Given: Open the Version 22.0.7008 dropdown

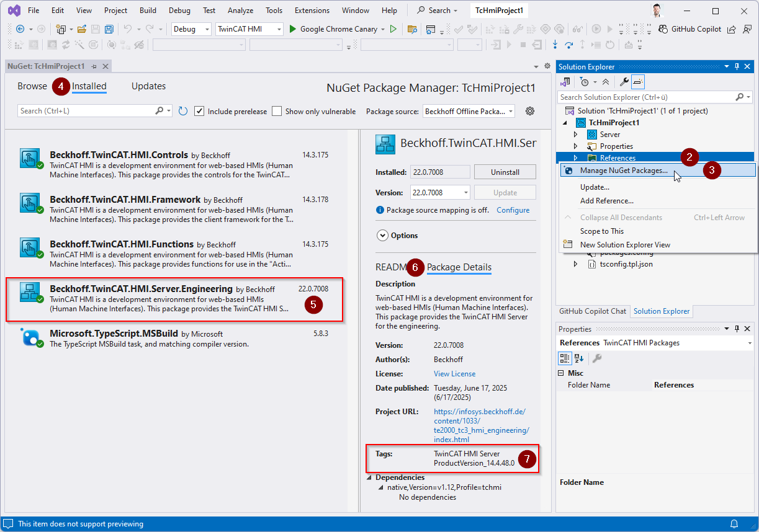Looking at the screenshot, I should (x=441, y=192).
